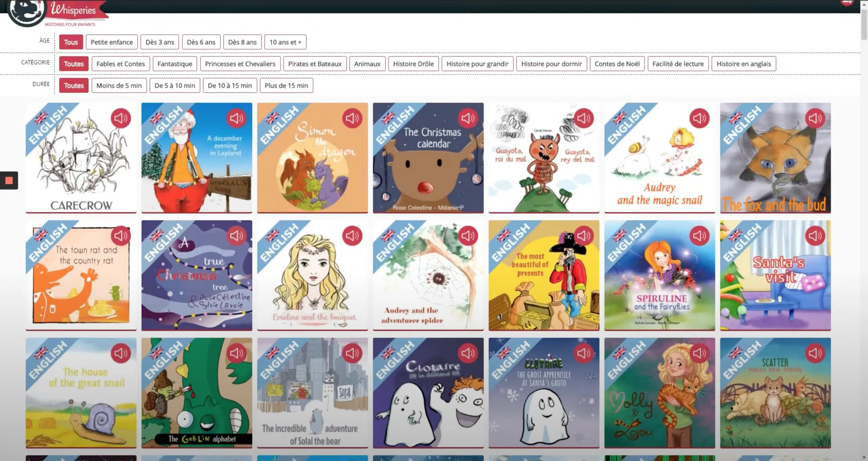Screen dimensions: 868x461
Task: Enable the 'Petite enfance' age filter
Action: coord(112,42)
